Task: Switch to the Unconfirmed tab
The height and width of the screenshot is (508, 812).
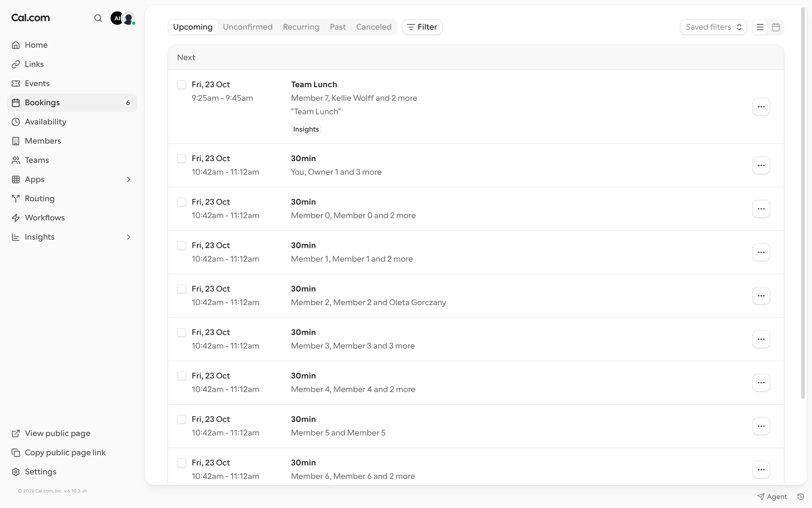Action: pyautogui.click(x=248, y=27)
